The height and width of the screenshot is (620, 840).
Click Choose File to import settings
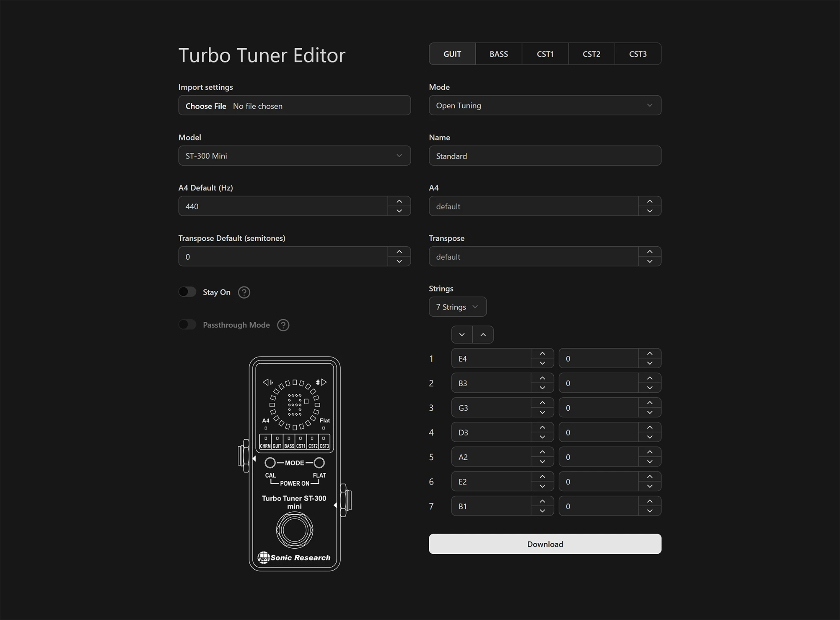pyautogui.click(x=206, y=106)
